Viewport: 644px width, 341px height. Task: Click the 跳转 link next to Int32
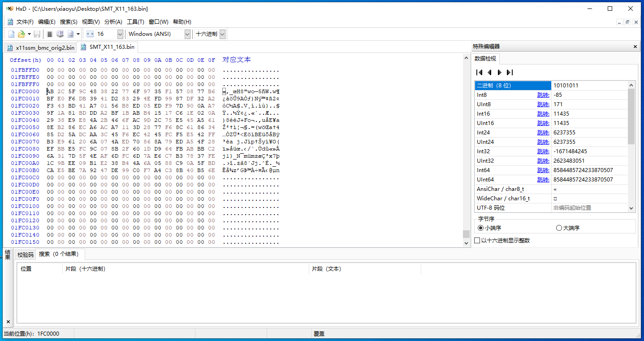point(543,151)
